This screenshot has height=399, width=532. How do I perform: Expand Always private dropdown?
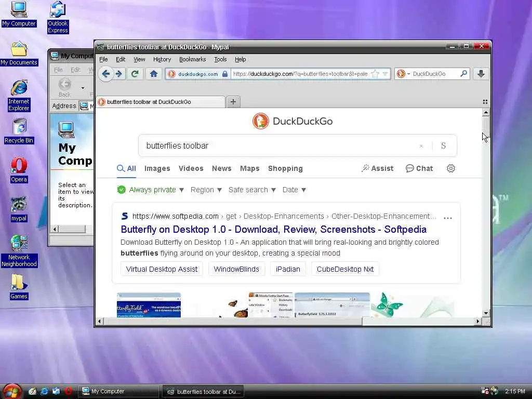coord(150,190)
